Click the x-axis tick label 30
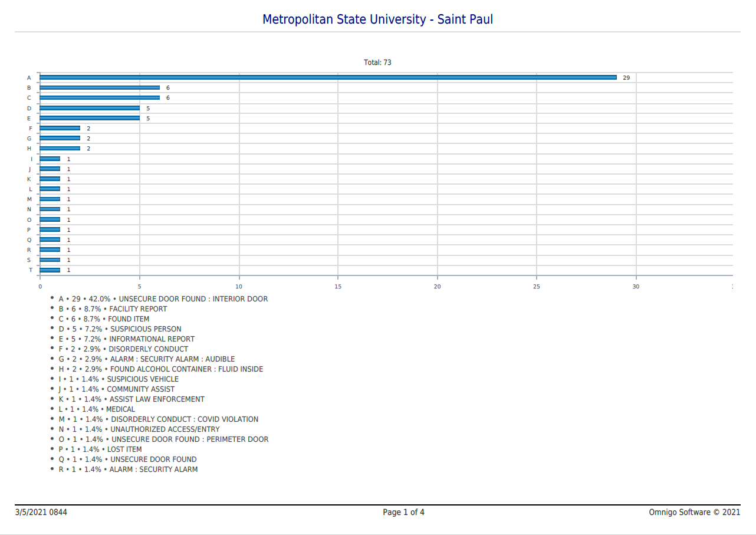This screenshot has width=756, height=535. (636, 287)
